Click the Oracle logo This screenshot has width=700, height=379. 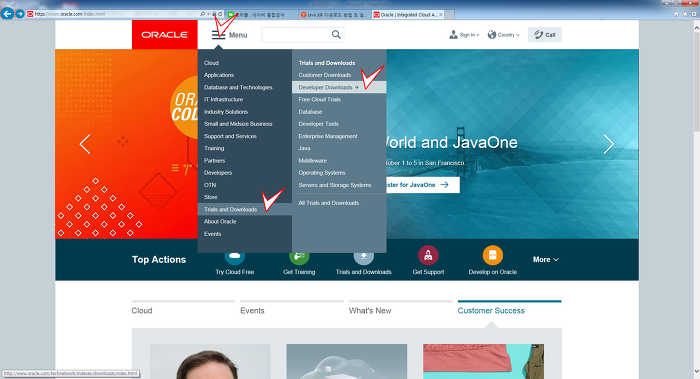pos(165,35)
